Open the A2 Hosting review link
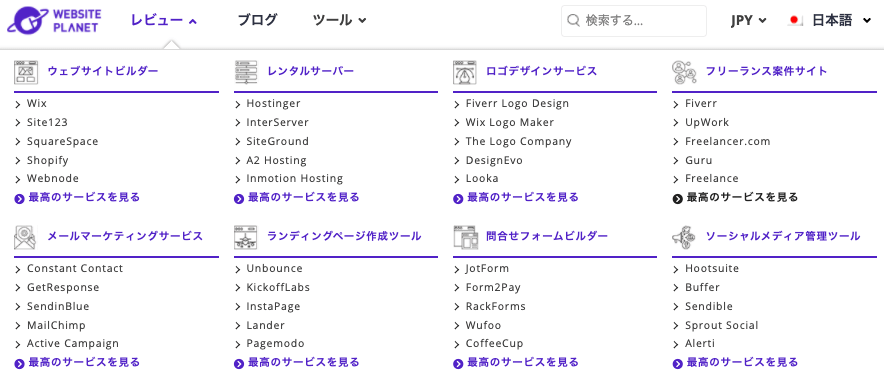The height and width of the screenshot is (386, 884). pos(276,160)
